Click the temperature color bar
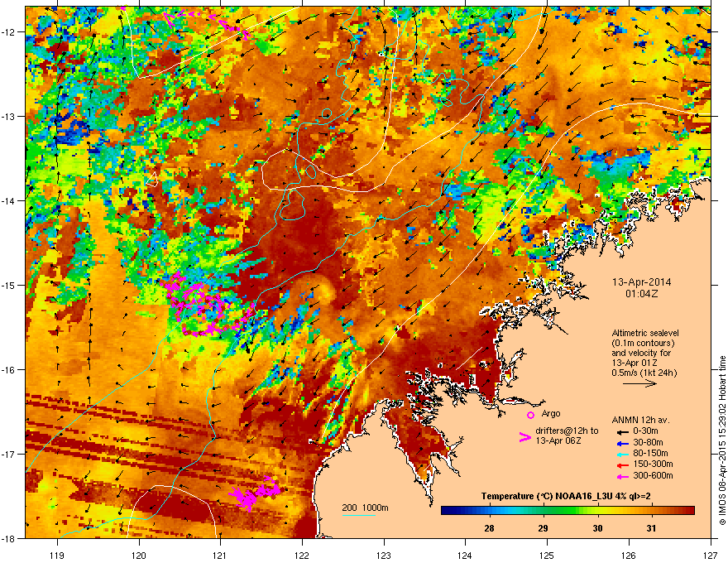Image resolution: width=728 pixels, height=563 pixels. click(x=568, y=511)
